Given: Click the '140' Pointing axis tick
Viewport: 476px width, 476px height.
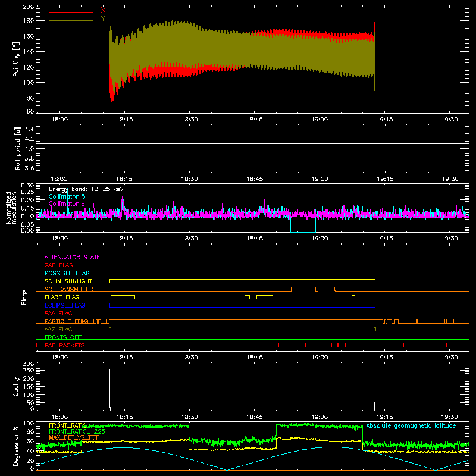Looking at the screenshot, I should [29, 52].
